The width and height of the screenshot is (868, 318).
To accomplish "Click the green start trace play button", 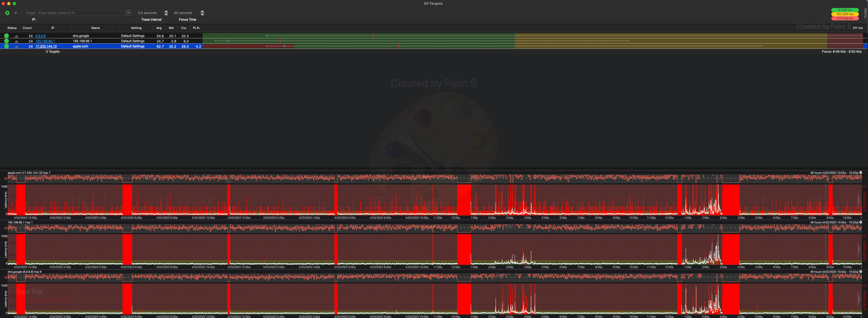I will (7, 13).
